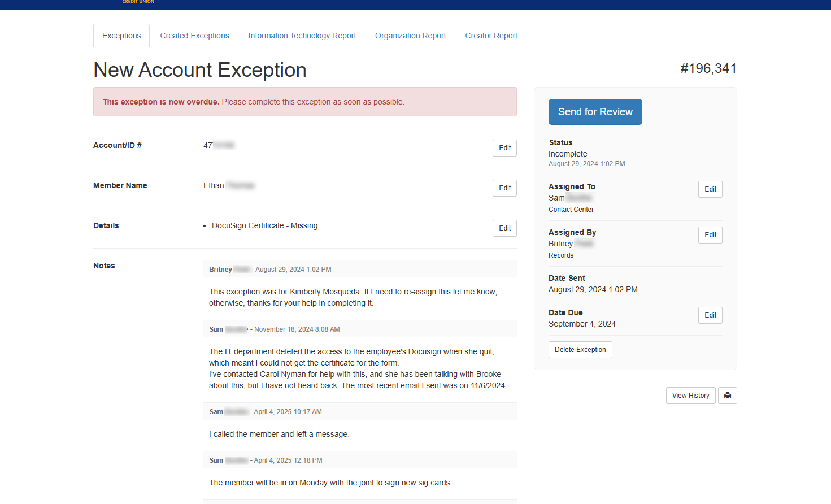
Task: Edit the Member Name
Action: [504, 188]
